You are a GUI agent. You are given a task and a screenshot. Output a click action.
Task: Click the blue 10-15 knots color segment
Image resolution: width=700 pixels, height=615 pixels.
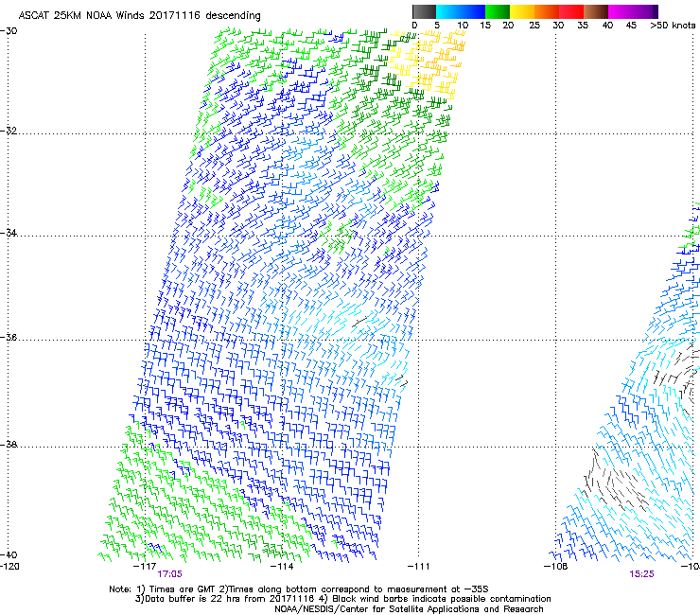(x=473, y=11)
